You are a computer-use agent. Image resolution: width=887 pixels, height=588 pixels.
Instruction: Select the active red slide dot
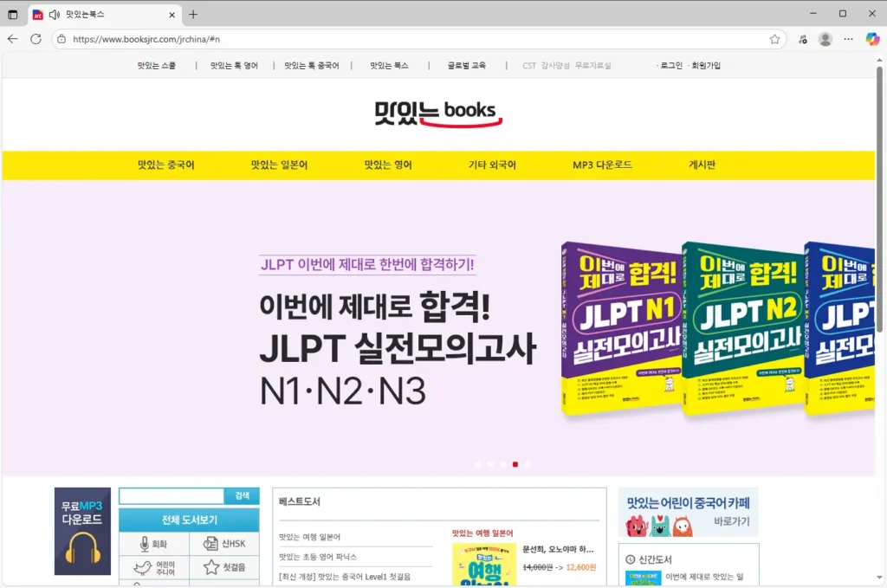(515, 464)
